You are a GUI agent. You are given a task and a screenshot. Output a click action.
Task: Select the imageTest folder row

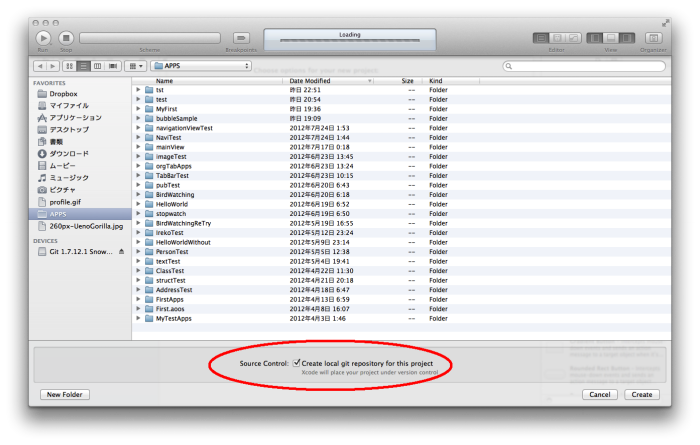(401, 157)
